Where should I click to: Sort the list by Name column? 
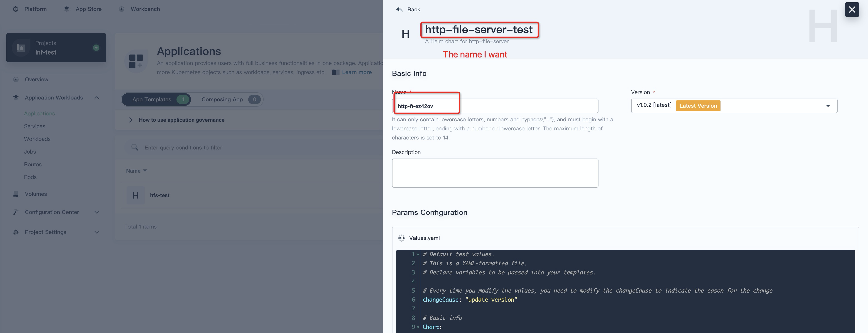click(137, 171)
